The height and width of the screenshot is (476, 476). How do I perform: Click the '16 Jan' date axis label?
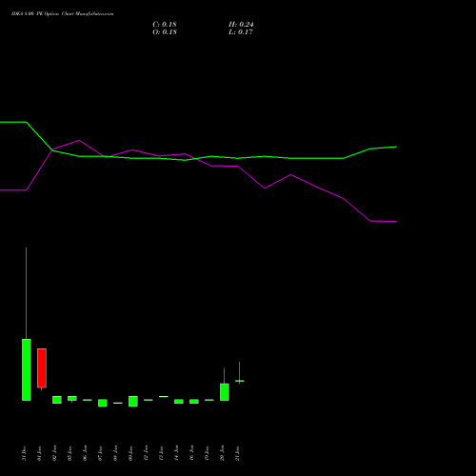pyautogui.click(x=192, y=453)
